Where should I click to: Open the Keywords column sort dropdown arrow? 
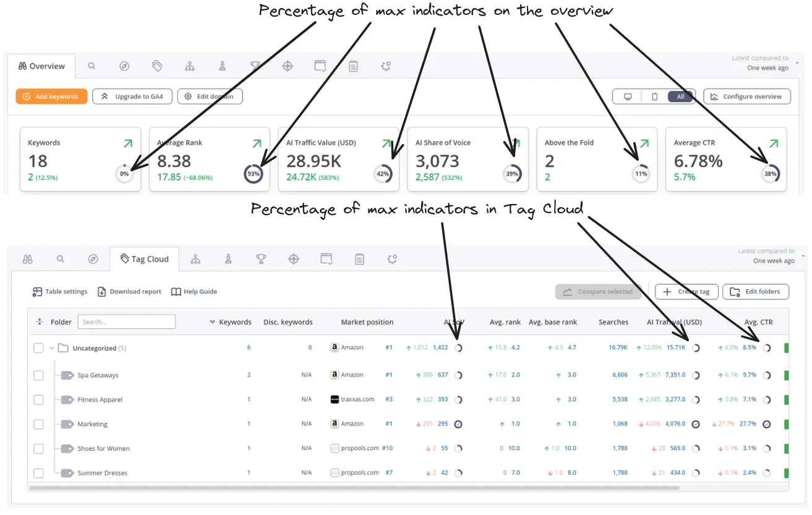[212, 322]
